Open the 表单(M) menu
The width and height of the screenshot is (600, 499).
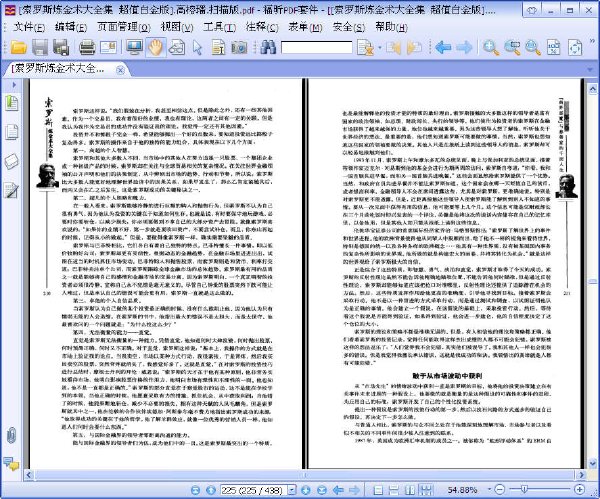pos(305,27)
